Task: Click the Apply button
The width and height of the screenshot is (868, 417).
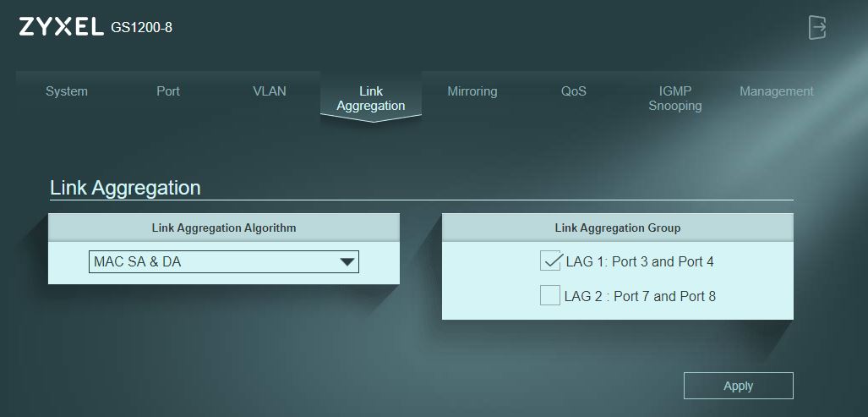Action: click(x=739, y=386)
